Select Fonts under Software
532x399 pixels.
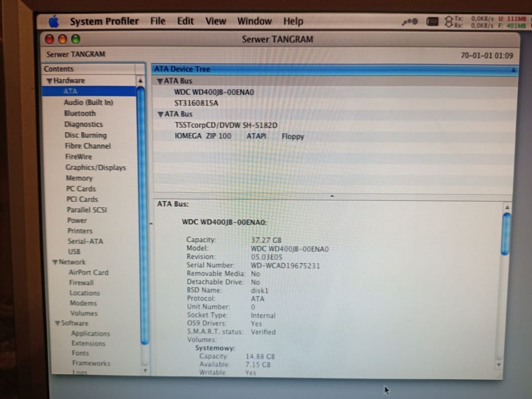pyautogui.click(x=80, y=353)
